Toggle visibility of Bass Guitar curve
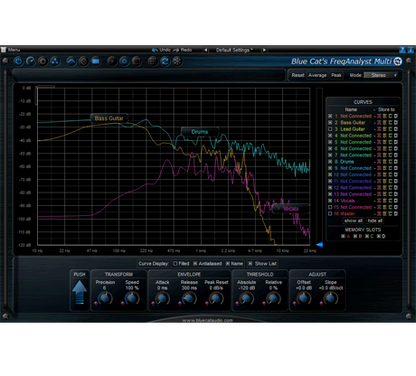Viewport: 416px width, 376px height. point(330,123)
